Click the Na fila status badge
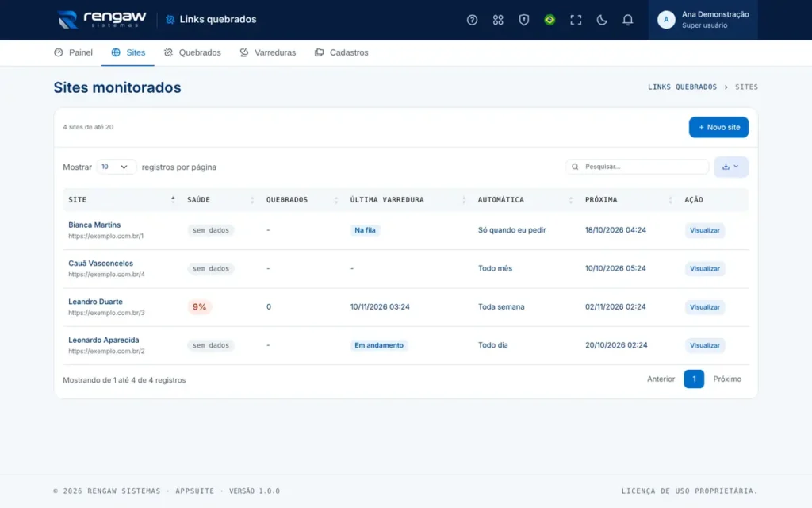The width and height of the screenshot is (812, 508). (365, 230)
